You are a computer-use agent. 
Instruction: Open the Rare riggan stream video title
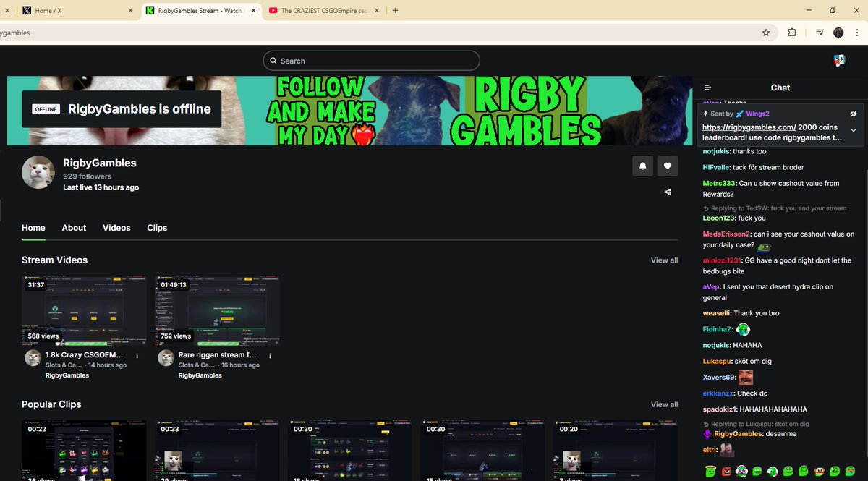(x=217, y=356)
